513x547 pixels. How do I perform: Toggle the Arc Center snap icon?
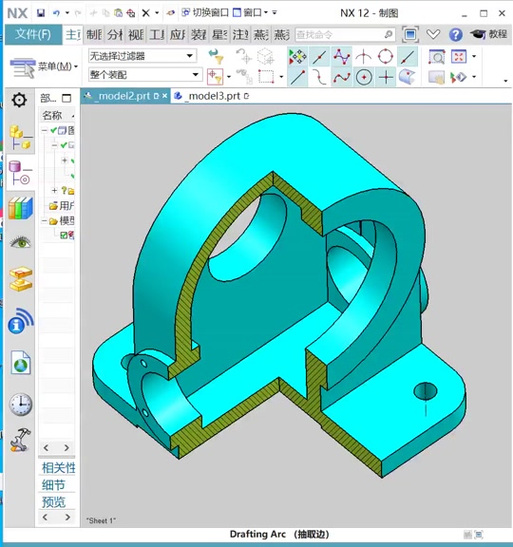click(x=363, y=77)
